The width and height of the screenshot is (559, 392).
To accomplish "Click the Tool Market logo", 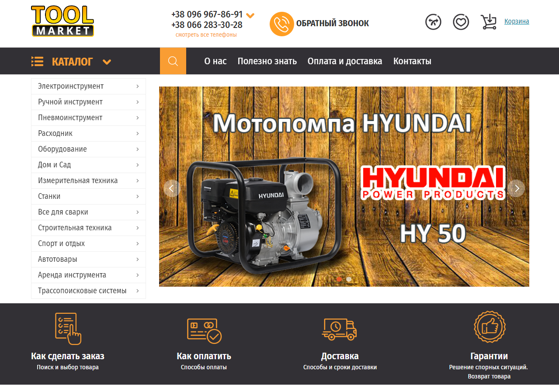I will [62, 21].
